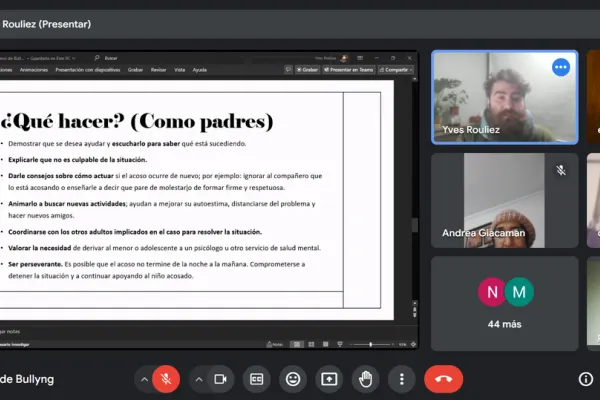Switch to Reading view icon
Image resolution: width=600 pixels, height=400 pixels.
coord(325,344)
